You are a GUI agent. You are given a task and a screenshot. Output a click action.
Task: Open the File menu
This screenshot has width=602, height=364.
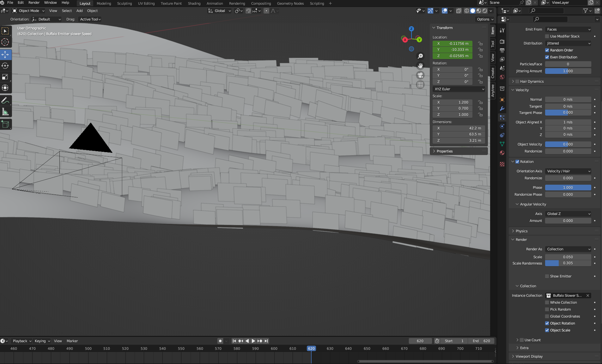point(10,3)
